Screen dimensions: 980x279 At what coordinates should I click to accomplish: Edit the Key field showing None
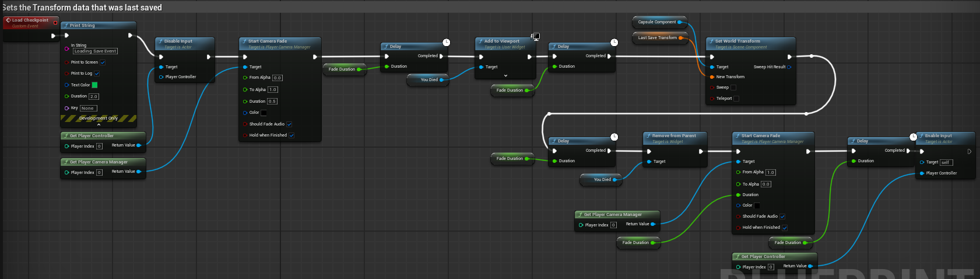[87, 109]
